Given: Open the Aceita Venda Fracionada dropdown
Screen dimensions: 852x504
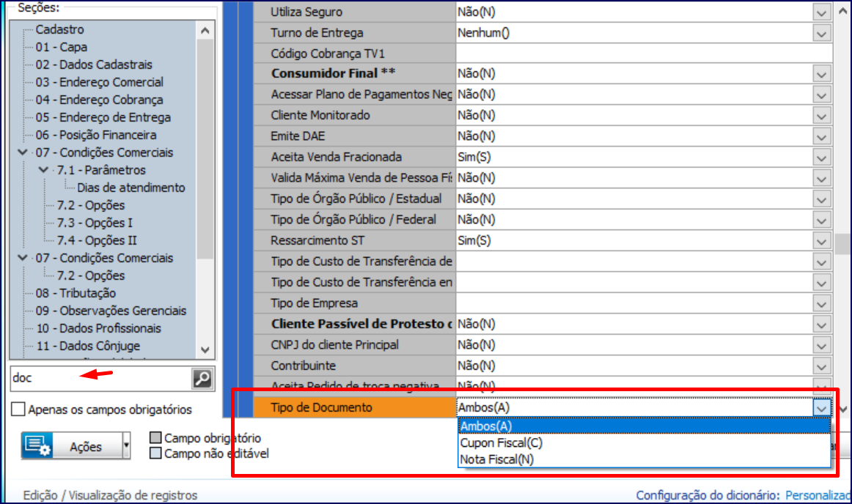Looking at the screenshot, I should click(x=821, y=157).
